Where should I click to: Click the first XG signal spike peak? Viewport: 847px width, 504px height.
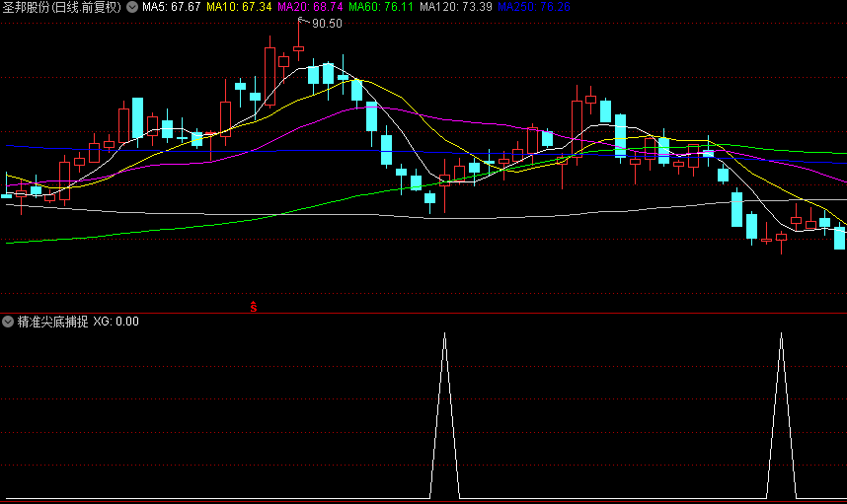click(x=444, y=335)
